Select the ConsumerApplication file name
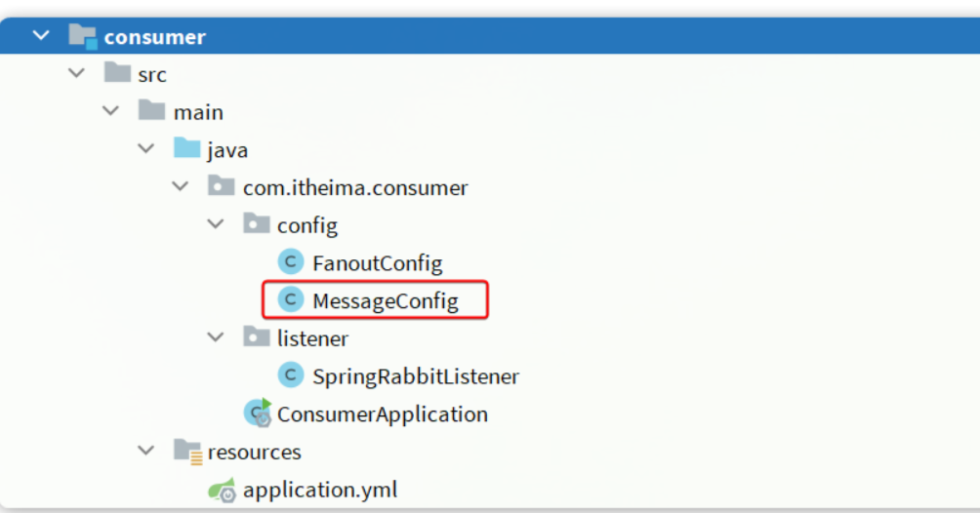 382,414
